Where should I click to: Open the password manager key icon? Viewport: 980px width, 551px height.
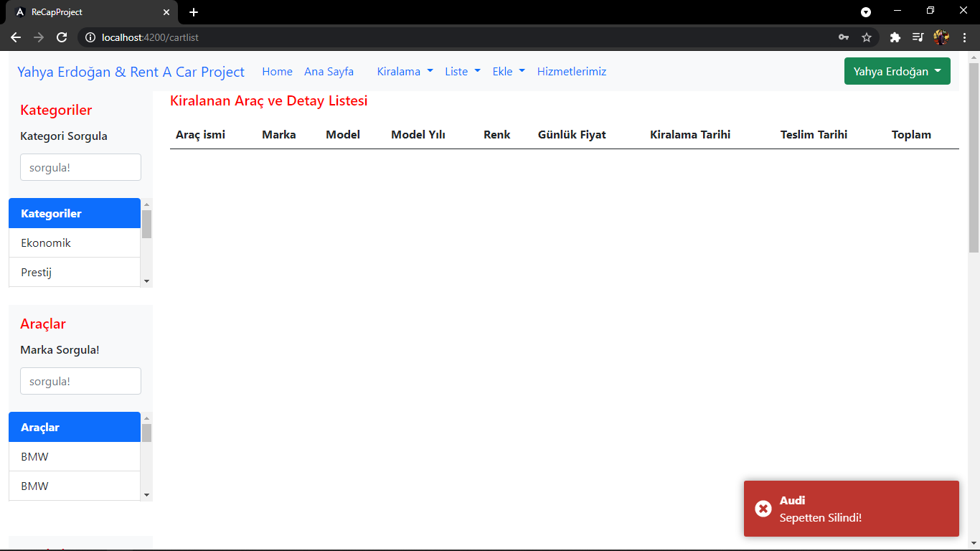click(x=844, y=37)
